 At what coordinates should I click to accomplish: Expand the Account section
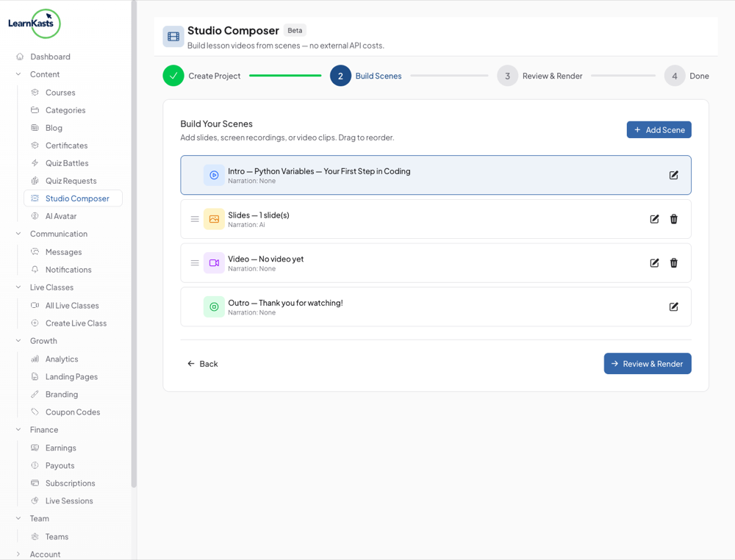tap(18, 554)
